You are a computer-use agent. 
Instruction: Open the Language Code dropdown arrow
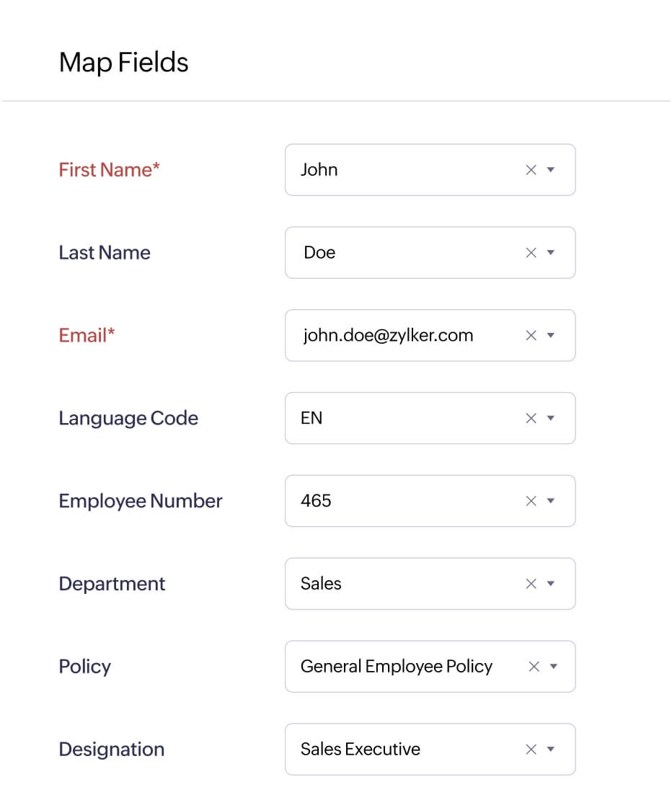(551, 419)
